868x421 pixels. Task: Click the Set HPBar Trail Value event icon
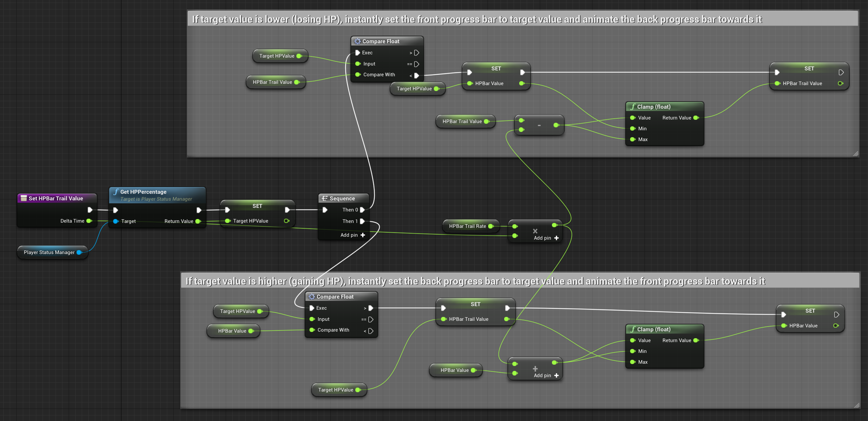click(24, 198)
